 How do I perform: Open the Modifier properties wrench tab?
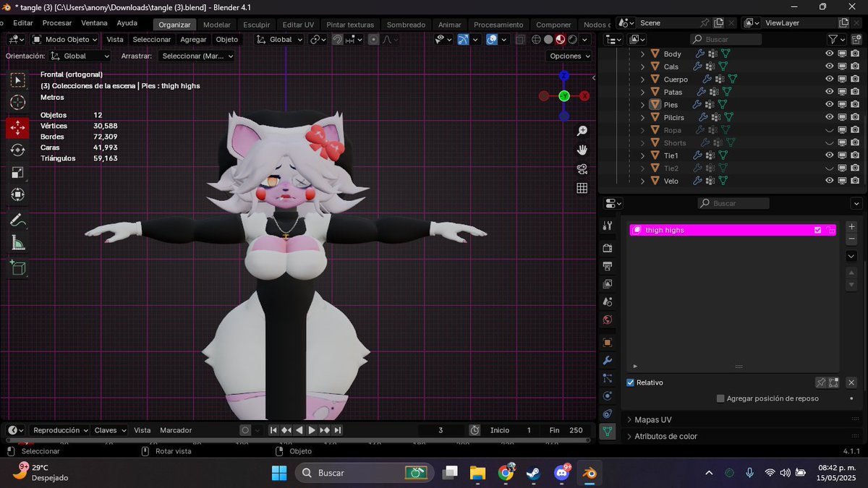click(608, 359)
